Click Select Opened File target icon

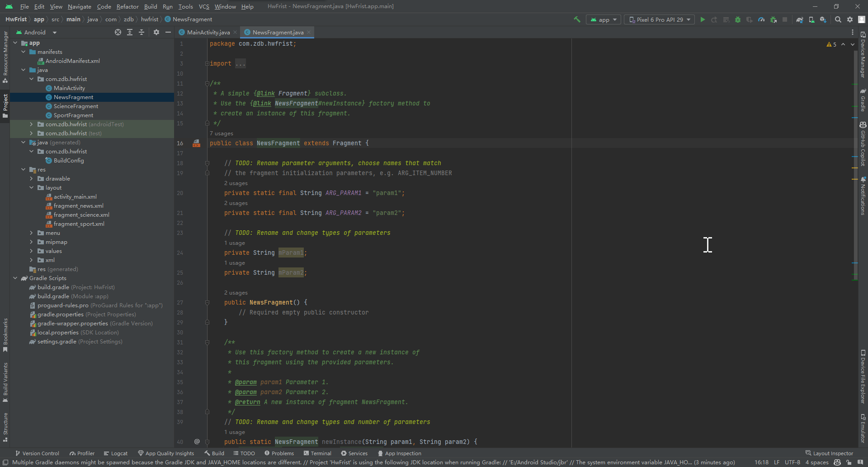118,32
